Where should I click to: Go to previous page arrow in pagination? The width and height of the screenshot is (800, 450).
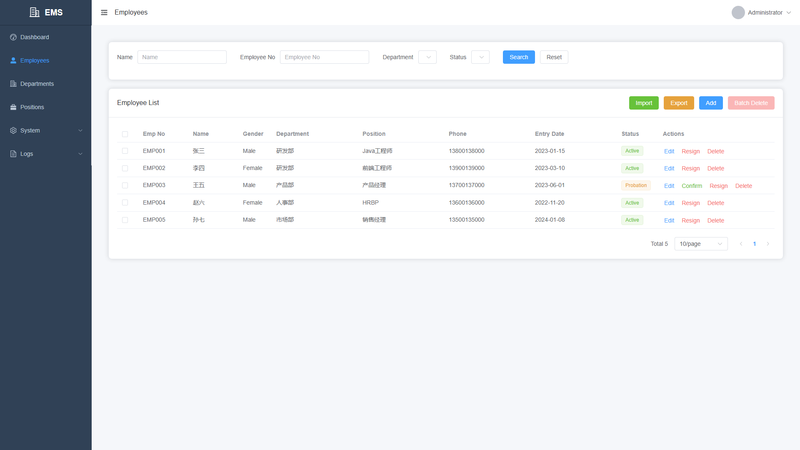point(741,244)
